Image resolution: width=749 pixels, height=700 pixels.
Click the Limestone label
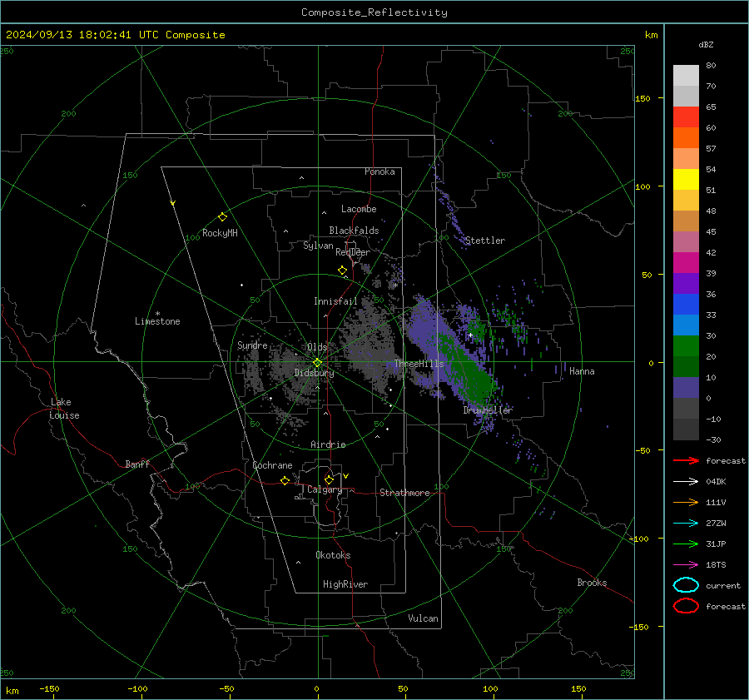tap(157, 321)
